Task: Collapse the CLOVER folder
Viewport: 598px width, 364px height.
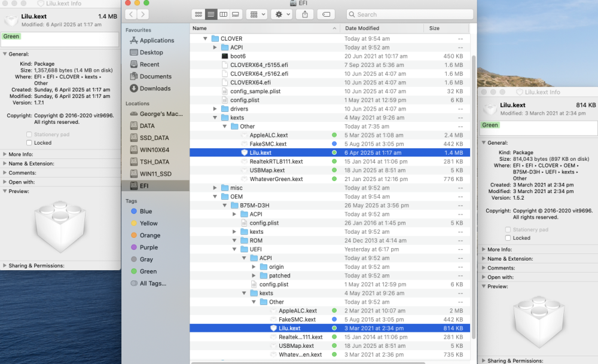Action: pos(205,38)
